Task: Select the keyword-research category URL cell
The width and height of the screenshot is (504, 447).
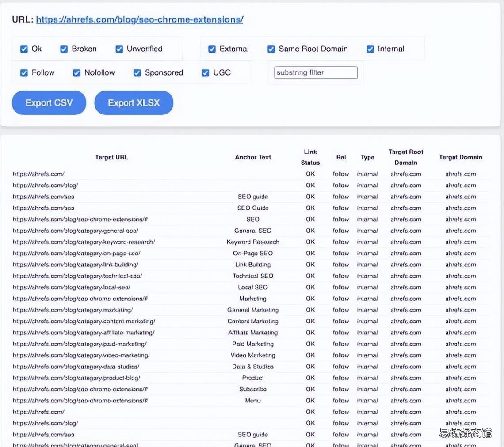Action: [x=84, y=242]
